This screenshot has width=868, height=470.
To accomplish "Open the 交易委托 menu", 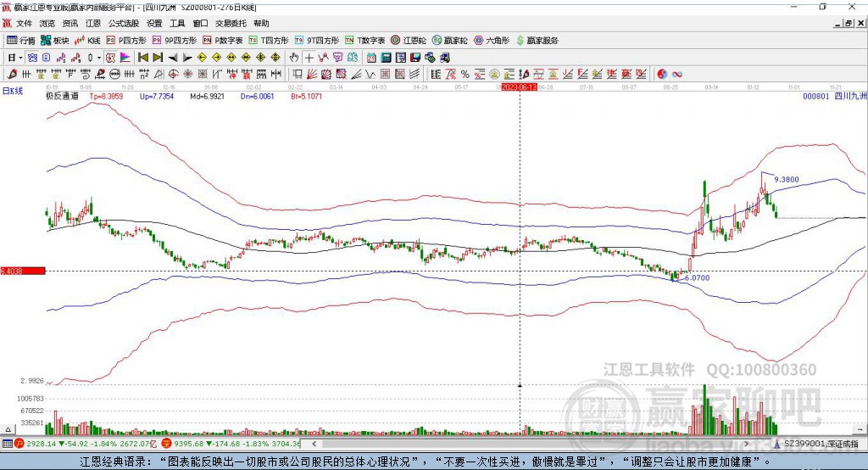I will tap(231, 23).
